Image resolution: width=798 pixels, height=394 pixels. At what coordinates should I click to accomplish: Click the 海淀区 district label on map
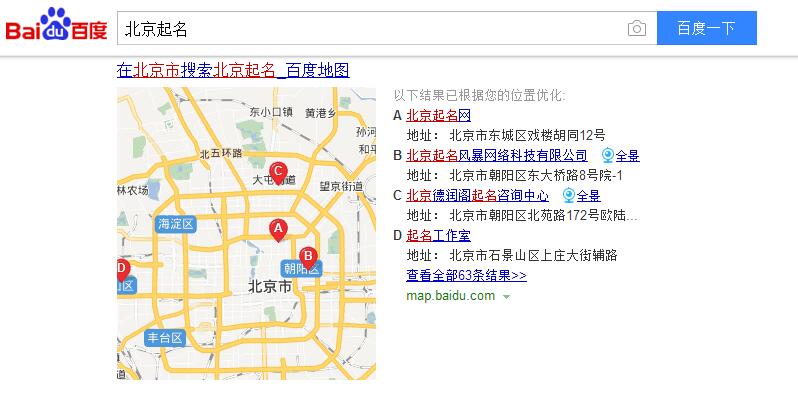(x=176, y=224)
